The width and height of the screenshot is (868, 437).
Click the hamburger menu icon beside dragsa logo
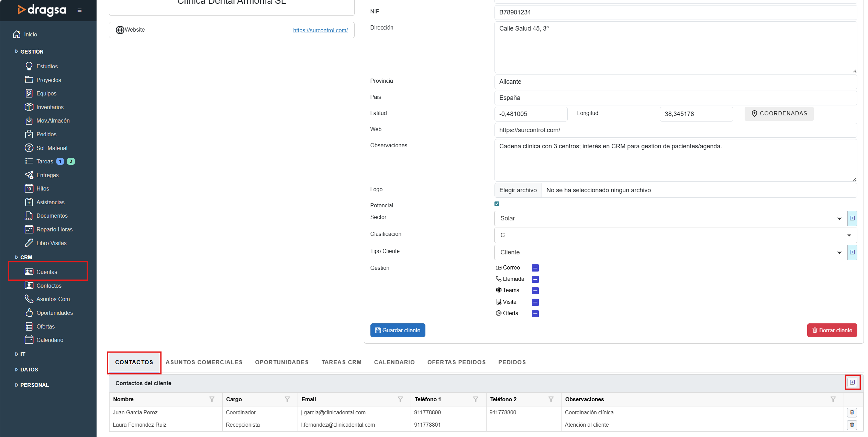79,10
